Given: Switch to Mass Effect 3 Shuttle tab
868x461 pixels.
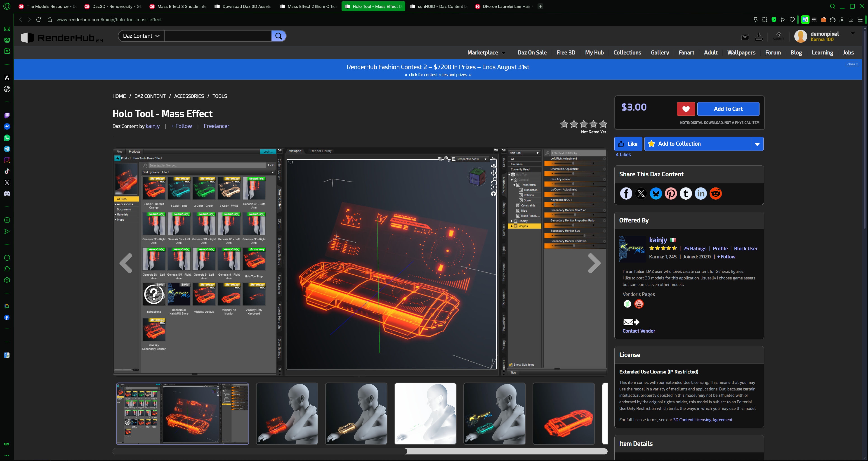Looking at the screenshot, I should click(178, 6).
